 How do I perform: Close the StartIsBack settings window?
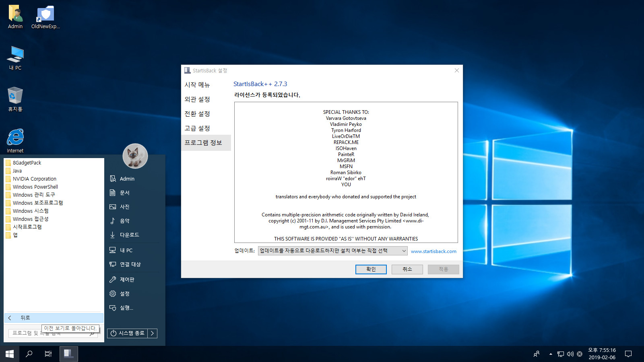(x=457, y=70)
